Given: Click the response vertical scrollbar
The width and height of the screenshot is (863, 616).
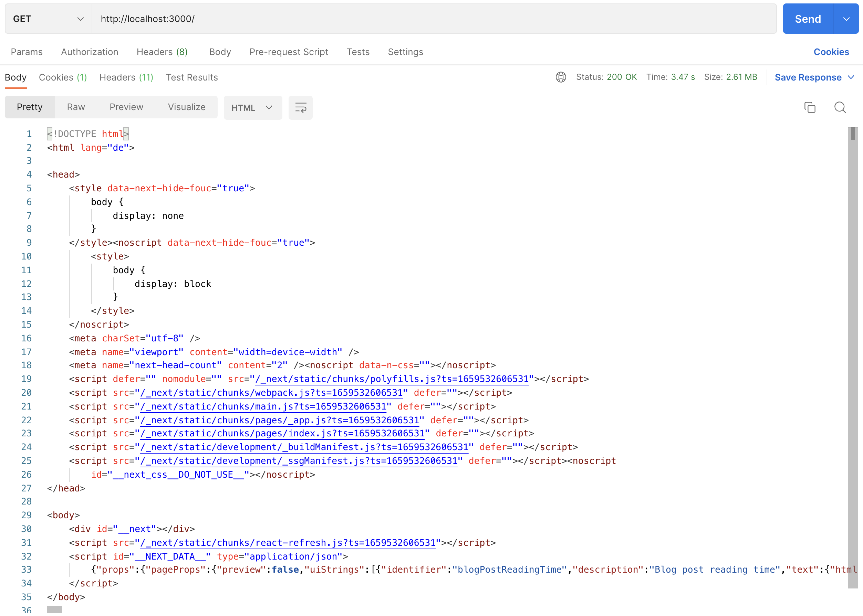Looking at the screenshot, I should (853, 358).
